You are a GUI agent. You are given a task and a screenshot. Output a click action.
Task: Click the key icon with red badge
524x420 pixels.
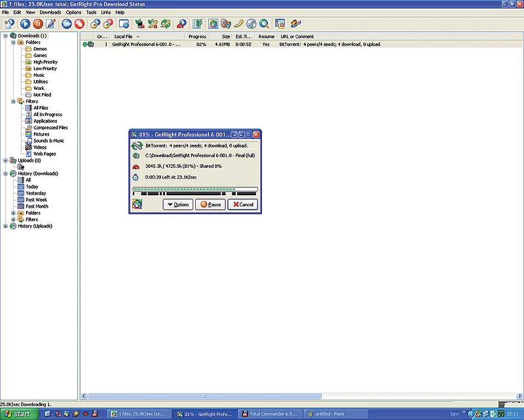[x=108, y=24]
